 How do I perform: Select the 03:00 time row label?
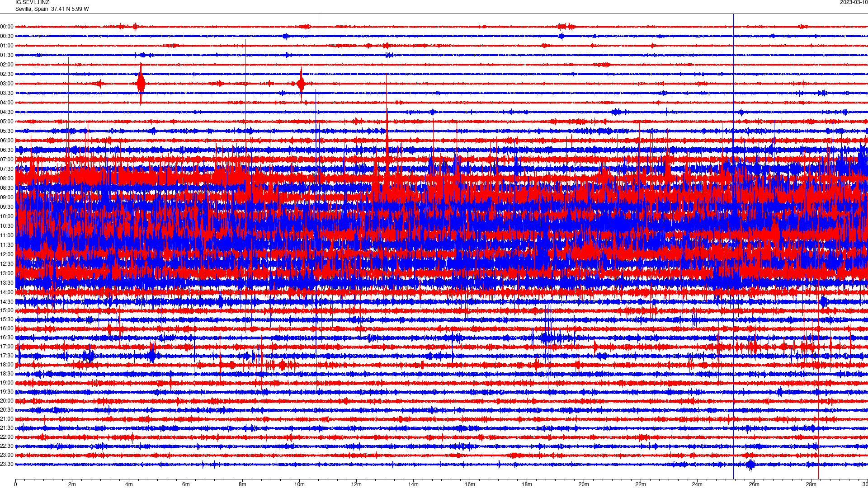pyautogui.click(x=7, y=84)
